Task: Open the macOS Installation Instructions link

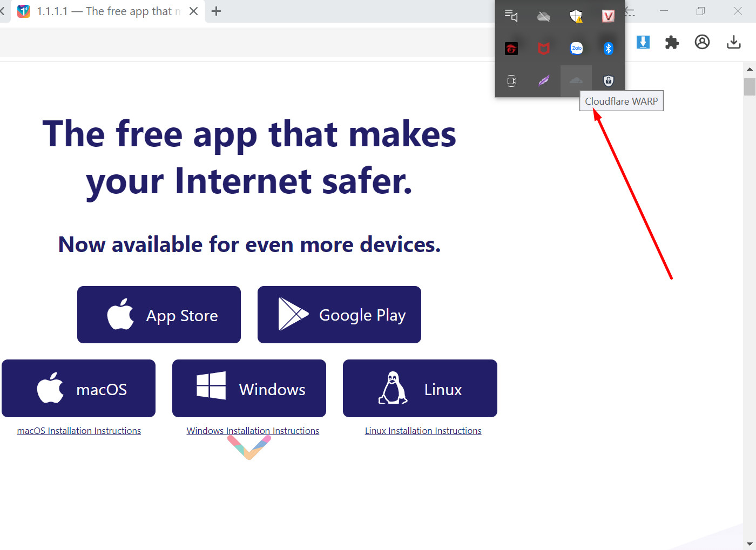Action: click(79, 431)
